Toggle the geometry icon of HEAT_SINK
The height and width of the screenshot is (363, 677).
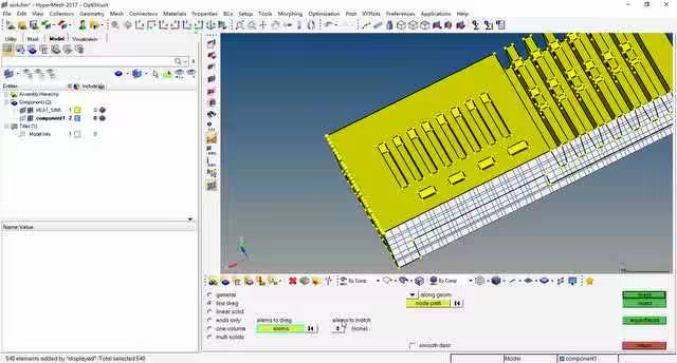click(x=23, y=110)
